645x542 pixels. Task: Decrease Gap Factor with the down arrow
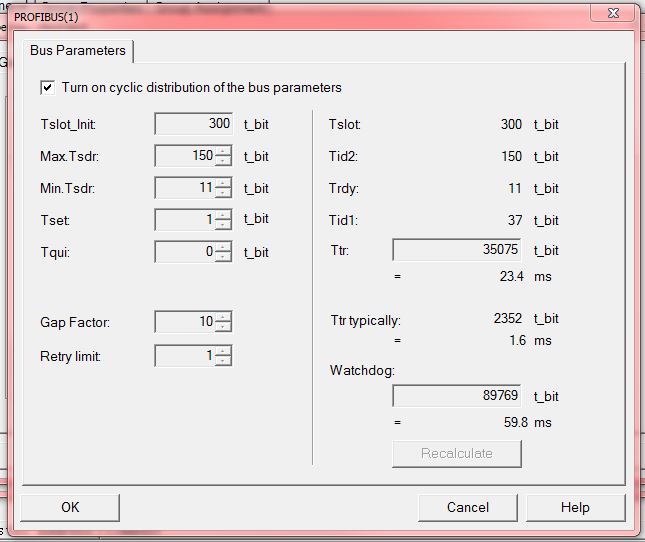[x=223, y=327]
